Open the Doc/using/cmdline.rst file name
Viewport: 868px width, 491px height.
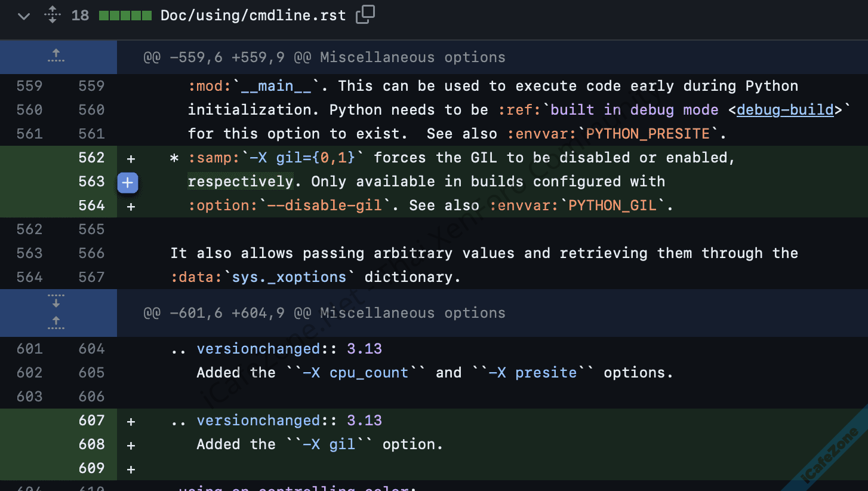[x=253, y=16]
